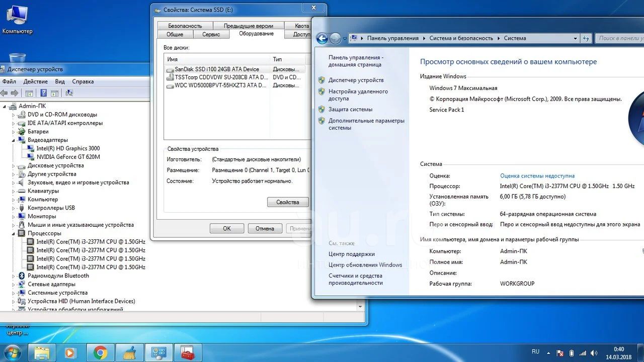Open Действие menu

click(36, 81)
